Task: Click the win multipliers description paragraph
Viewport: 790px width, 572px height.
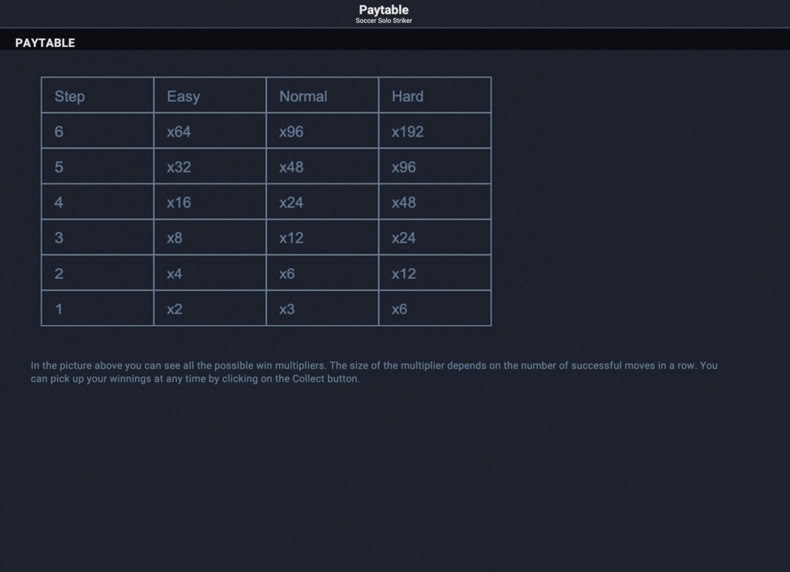Action: (x=374, y=372)
